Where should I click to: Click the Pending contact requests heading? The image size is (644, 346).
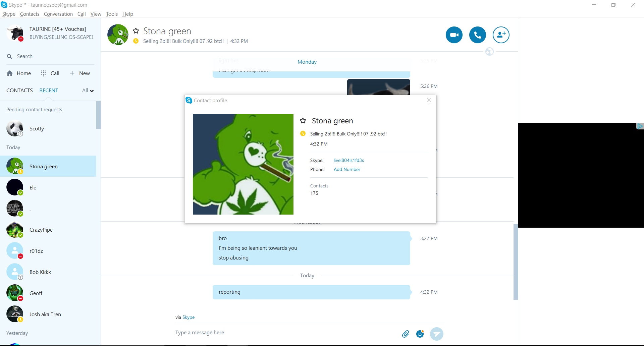pyautogui.click(x=34, y=110)
